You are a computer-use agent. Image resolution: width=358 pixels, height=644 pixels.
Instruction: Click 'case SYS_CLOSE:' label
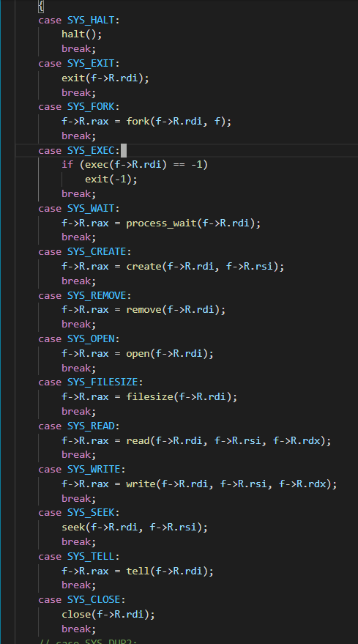(x=82, y=600)
